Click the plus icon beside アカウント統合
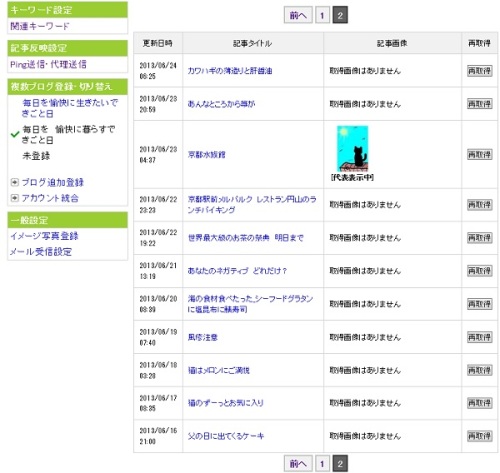 [14, 198]
